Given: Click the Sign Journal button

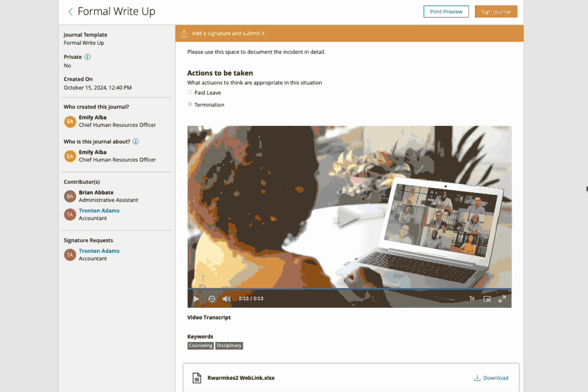Looking at the screenshot, I should click(x=496, y=12).
